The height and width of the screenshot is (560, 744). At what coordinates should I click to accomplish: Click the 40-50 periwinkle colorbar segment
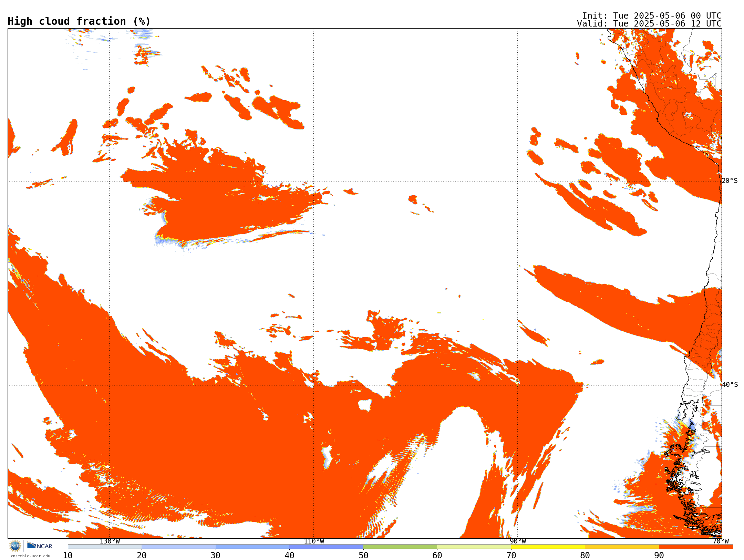tap(326, 547)
